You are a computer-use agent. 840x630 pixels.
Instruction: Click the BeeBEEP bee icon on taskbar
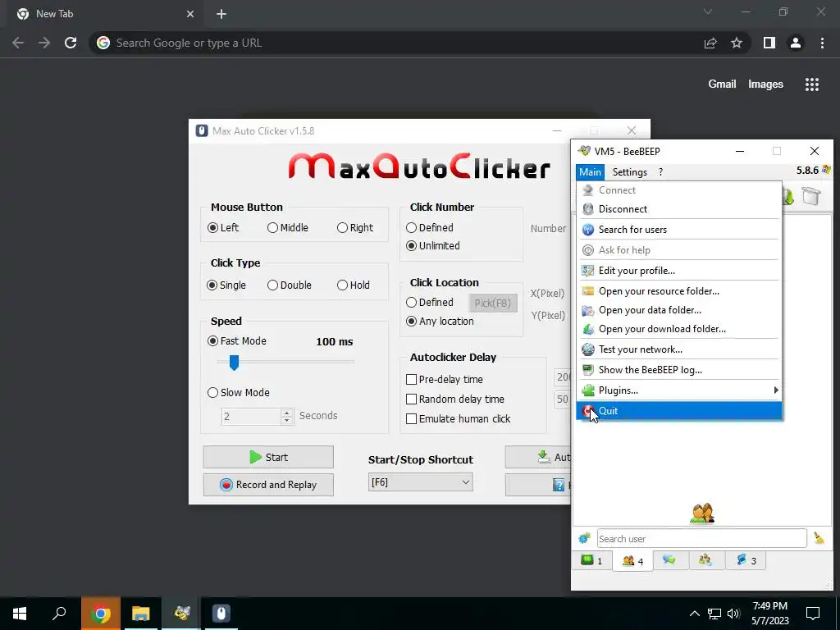pyautogui.click(x=181, y=613)
